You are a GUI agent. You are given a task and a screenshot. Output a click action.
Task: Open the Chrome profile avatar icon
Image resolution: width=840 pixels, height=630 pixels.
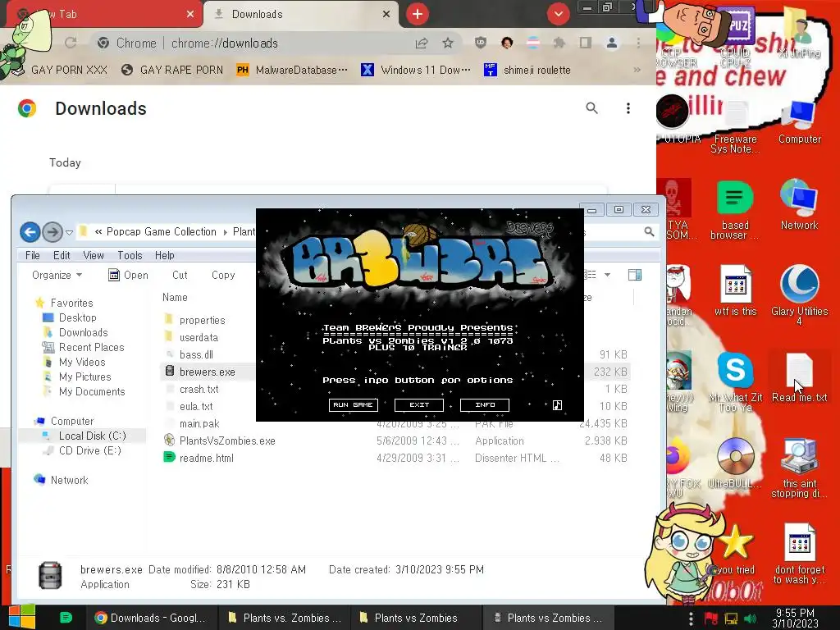(612, 43)
